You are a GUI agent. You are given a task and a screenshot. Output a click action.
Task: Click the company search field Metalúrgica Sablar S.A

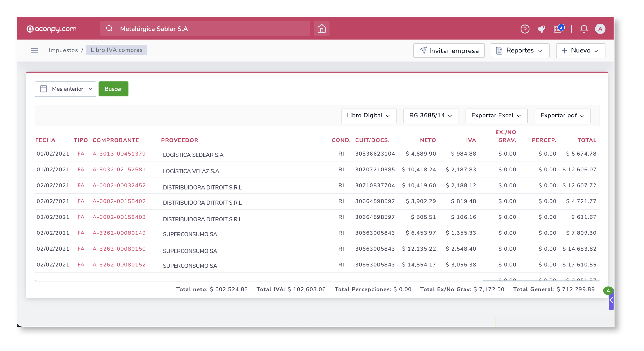pyautogui.click(x=205, y=28)
